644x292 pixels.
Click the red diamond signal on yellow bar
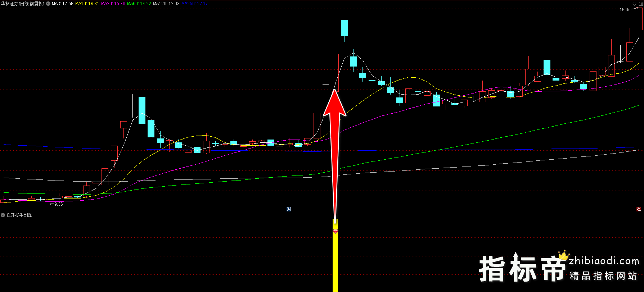point(335,231)
